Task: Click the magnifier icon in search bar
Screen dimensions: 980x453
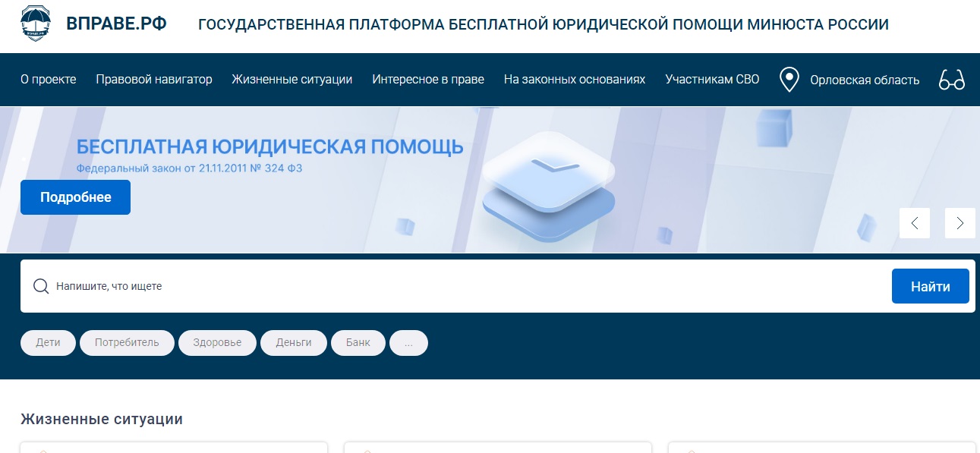Action: click(41, 287)
